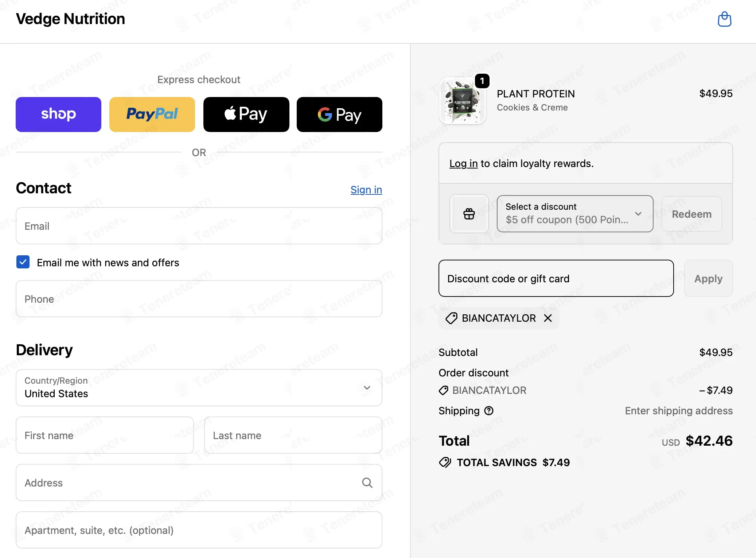Pay with Shop Pay button
Image resolution: width=756 pixels, height=558 pixels.
click(x=58, y=115)
